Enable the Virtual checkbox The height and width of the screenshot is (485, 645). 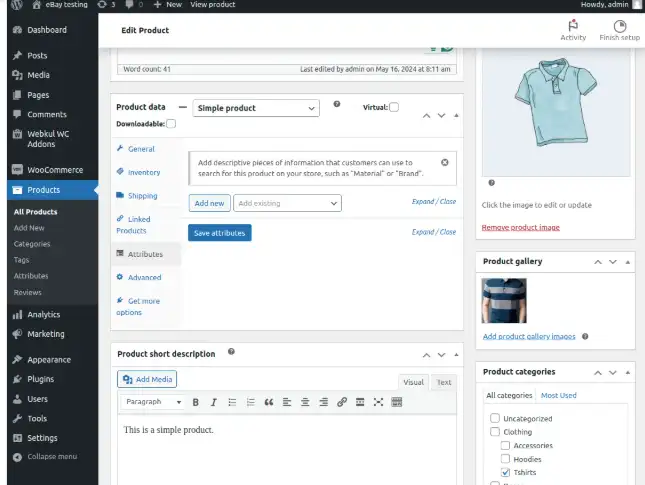pyautogui.click(x=394, y=107)
